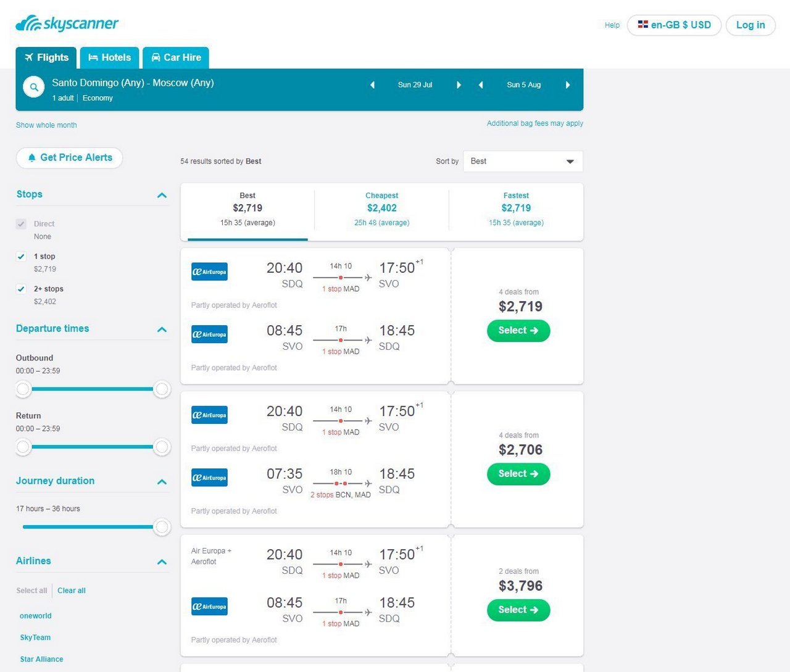Click the Air Europa + Aeroflot carrier text
This screenshot has width=790, height=672.
(x=211, y=556)
